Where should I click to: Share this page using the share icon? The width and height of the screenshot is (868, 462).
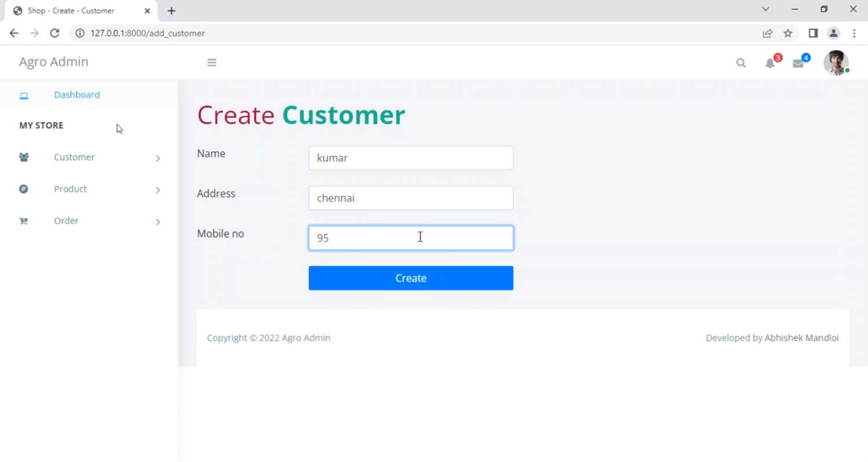tap(767, 33)
